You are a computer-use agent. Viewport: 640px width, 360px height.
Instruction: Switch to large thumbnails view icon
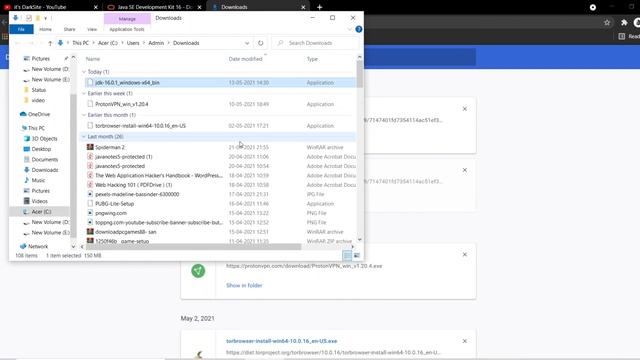[356, 256]
